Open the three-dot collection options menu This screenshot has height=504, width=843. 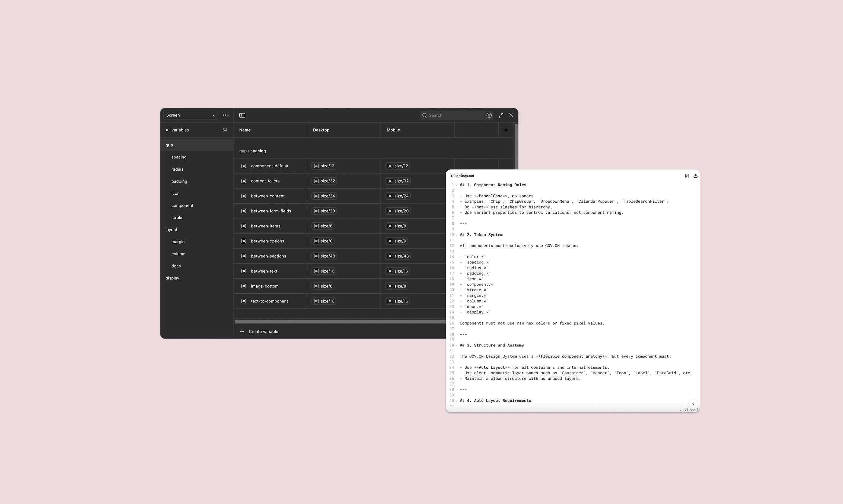coord(226,115)
